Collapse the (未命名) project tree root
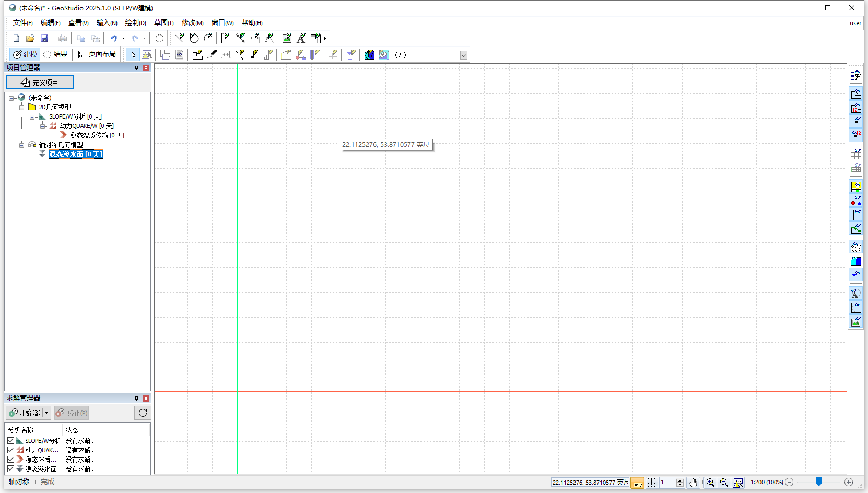Viewport: 868px width, 493px height. pos(11,98)
